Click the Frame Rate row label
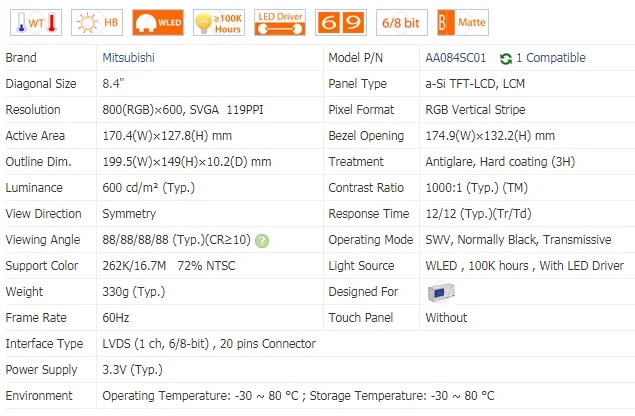Viewport: 635px width, 416px height. [36, 318]
